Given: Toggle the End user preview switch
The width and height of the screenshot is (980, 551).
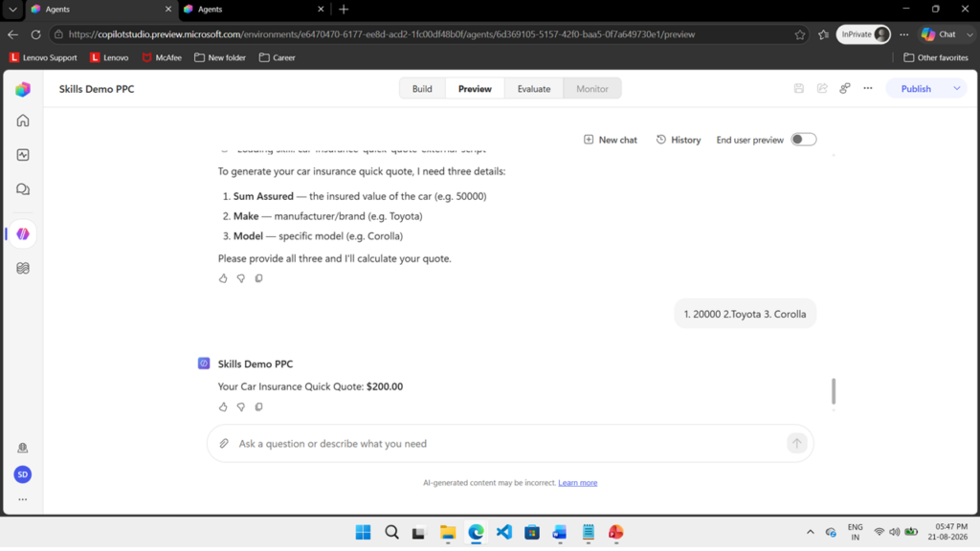Looking at the screenshot, I should pyautogui.click(x=804, y=140).
